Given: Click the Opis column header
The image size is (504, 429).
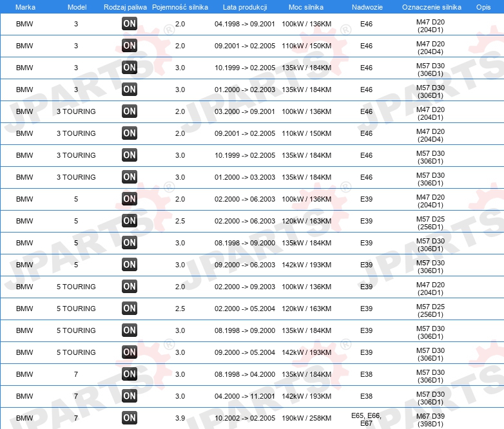Looking at the screenshot, I should click(x=483, y=7).
